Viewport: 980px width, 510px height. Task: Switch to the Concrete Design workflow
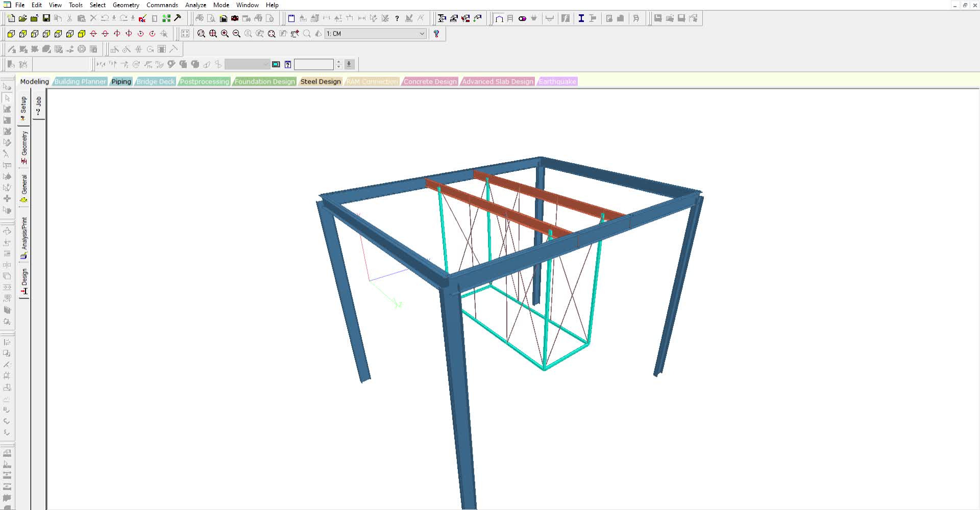(429, 82)
